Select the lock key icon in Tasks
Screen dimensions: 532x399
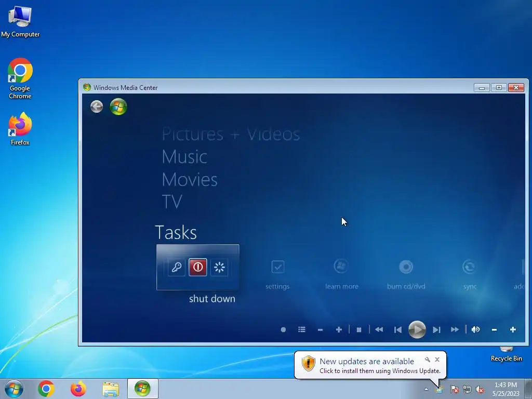tap(177, 268)
